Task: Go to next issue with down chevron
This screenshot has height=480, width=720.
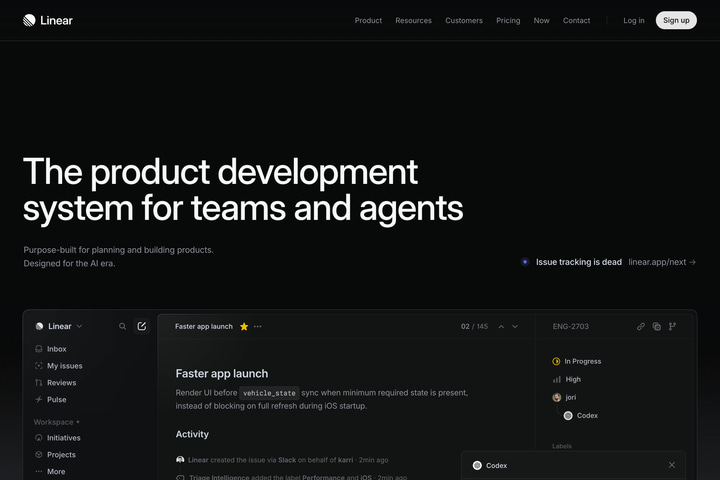Action: tap(515, 327)
